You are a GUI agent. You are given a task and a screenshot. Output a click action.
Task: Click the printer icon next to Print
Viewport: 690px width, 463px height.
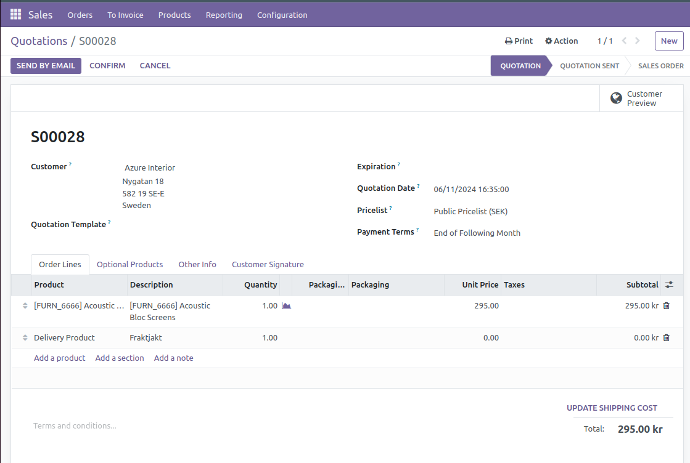tap(508, 41)
